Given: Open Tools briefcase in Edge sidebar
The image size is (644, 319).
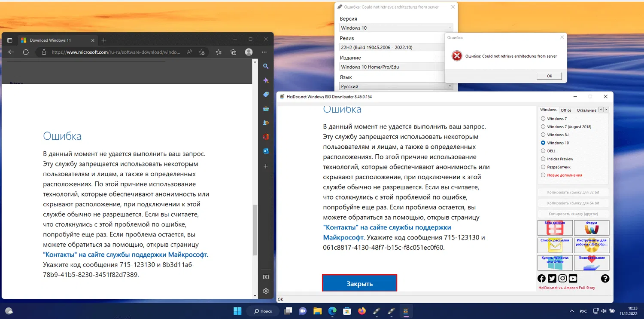Looking at the screenshot, I should pos(266,109).
